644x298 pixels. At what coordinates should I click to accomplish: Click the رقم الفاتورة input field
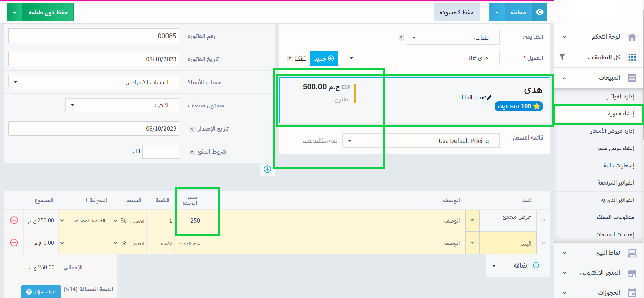coord(93,36)
